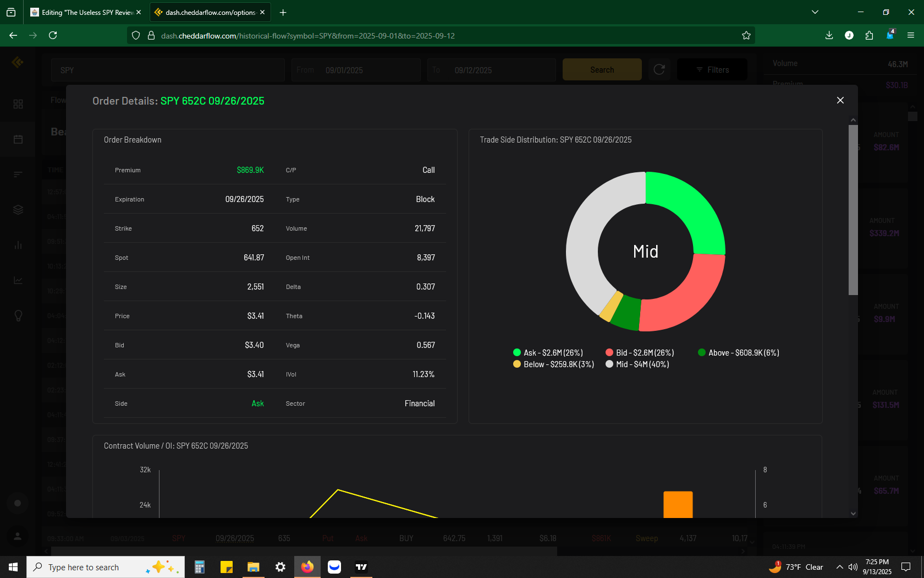Open the Filters button
Screen dimensions: 924x578
point(712,69)
